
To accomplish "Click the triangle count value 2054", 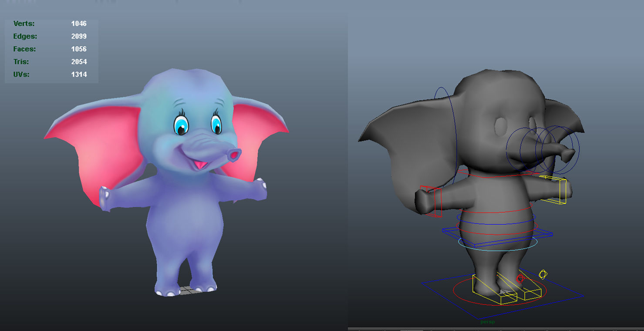I will (x=79, y=61).
